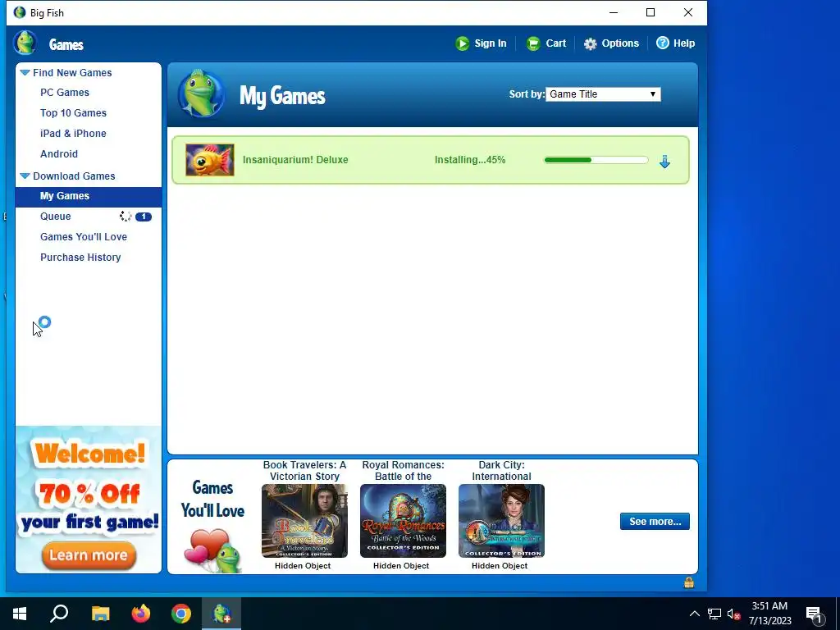Launch Chrome from the taskbar
This screenshot has width=840, height=630.
(x=181, y=614)
